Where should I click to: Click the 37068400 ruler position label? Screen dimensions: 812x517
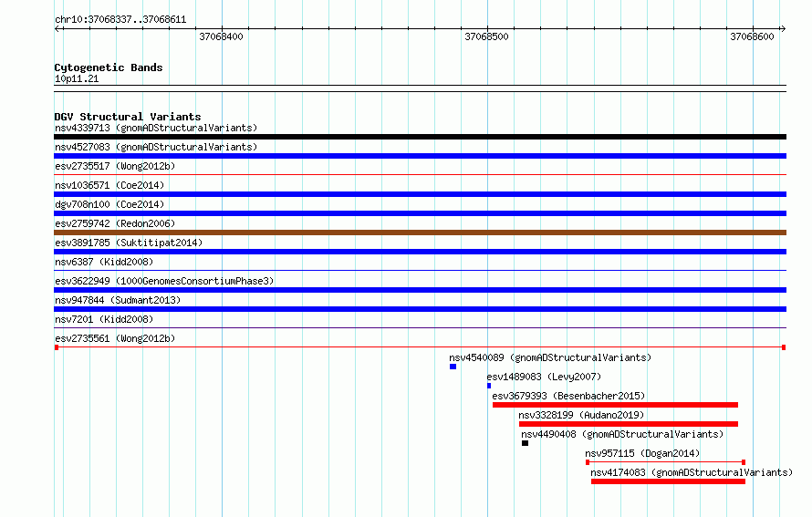click(x=221, y=36)
